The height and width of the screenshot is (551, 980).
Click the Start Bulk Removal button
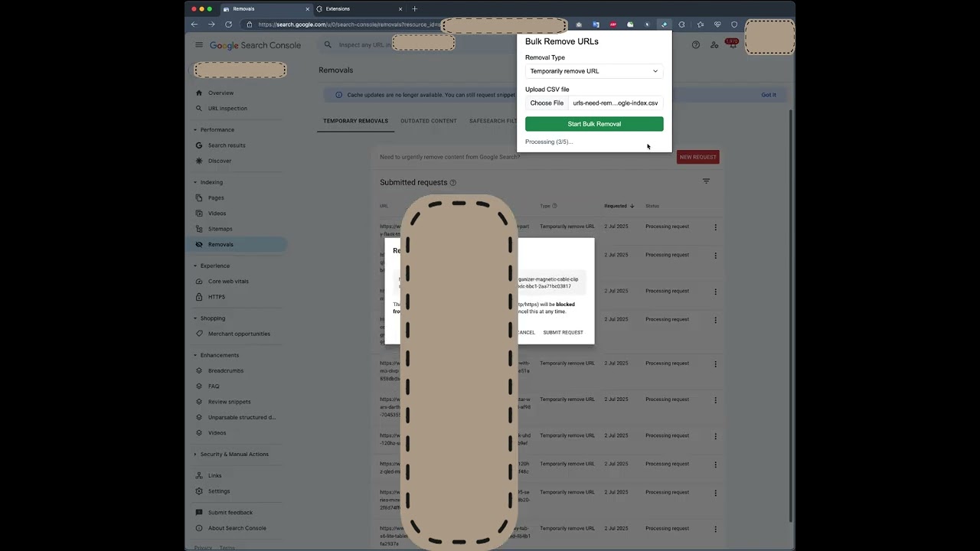click(x=594, y=124)
